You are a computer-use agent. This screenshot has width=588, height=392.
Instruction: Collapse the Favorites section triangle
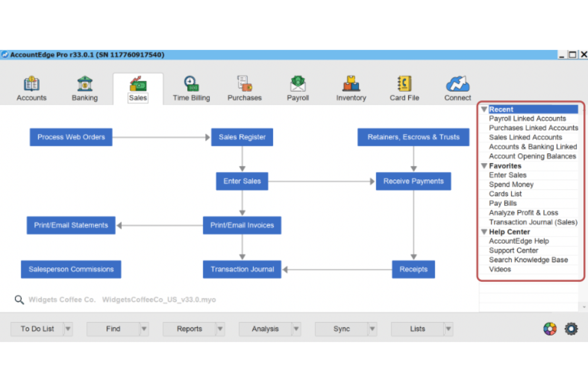(484, 166)
